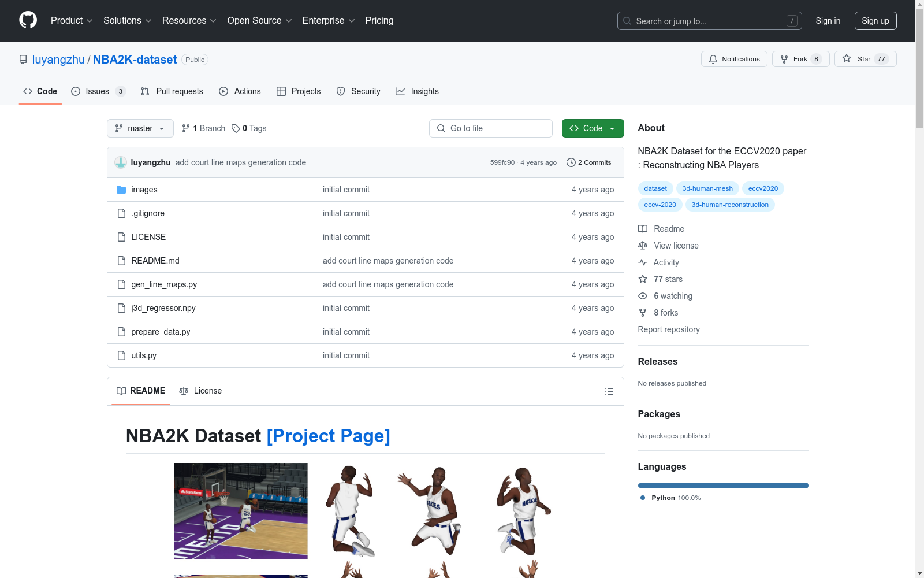Open the Pricing page
This screenshot has width=924, height=578.
click(x=379, y=20)
